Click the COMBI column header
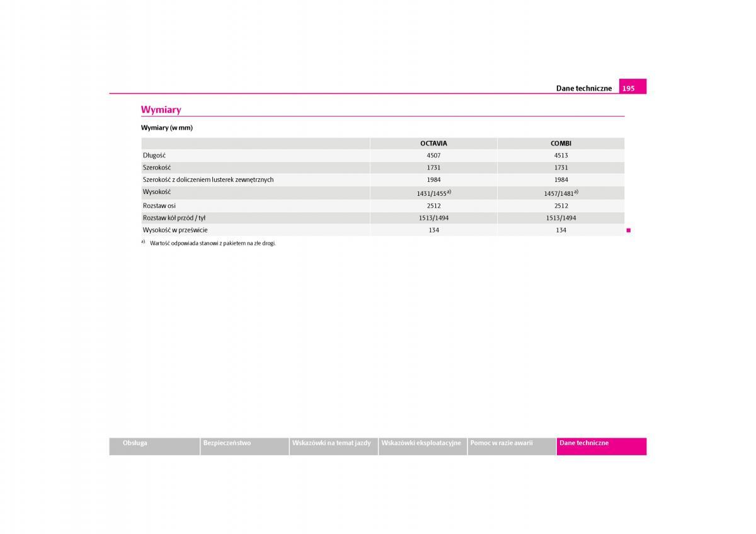The width and height of the screenshot is (756, 534). point(561,144)
